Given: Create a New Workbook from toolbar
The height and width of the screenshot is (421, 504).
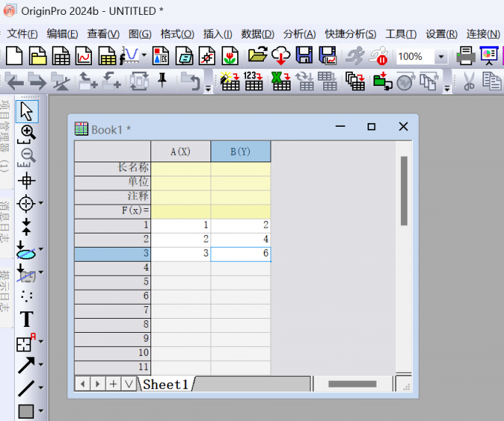Looking at the screenshot, I should (x=61, y=56).
